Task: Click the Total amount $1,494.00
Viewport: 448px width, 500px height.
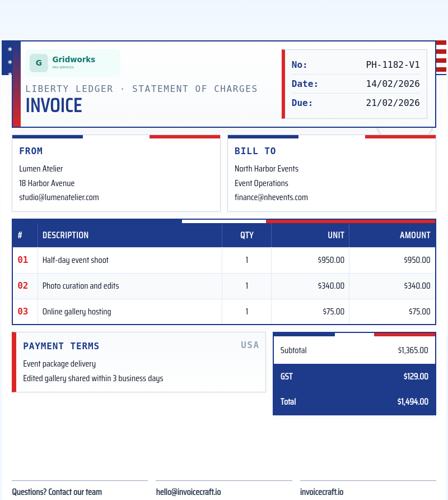Action: click(x=413, y=402)
